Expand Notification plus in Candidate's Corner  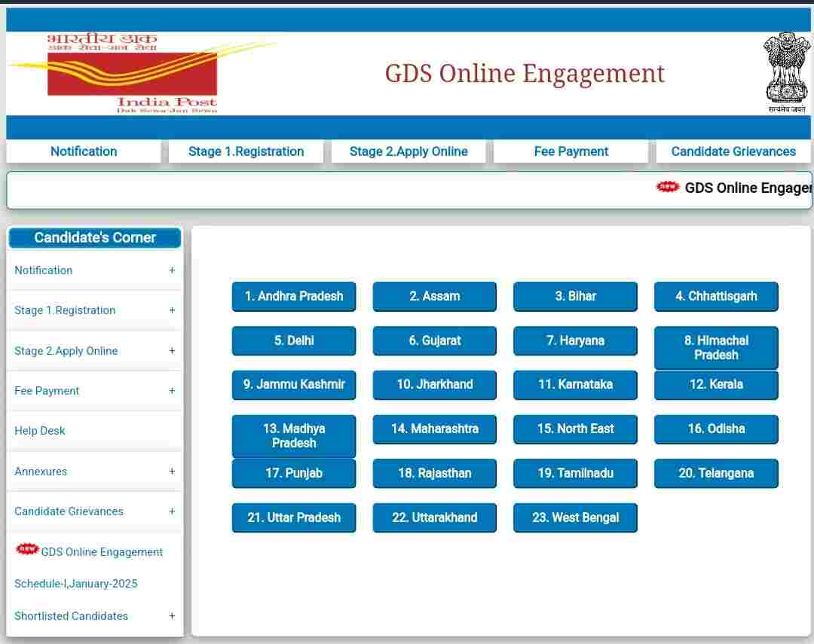(172, 270)
